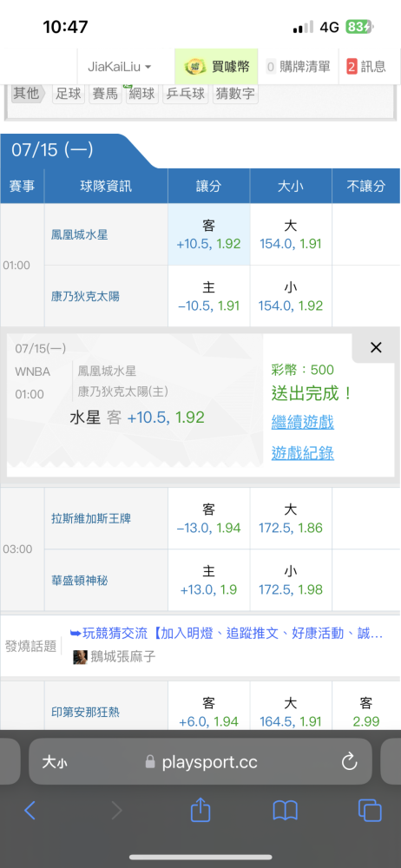
Task: Toggle 康乃狄克太陽 主 -10.5 spread pick
Action: point(209,296)
